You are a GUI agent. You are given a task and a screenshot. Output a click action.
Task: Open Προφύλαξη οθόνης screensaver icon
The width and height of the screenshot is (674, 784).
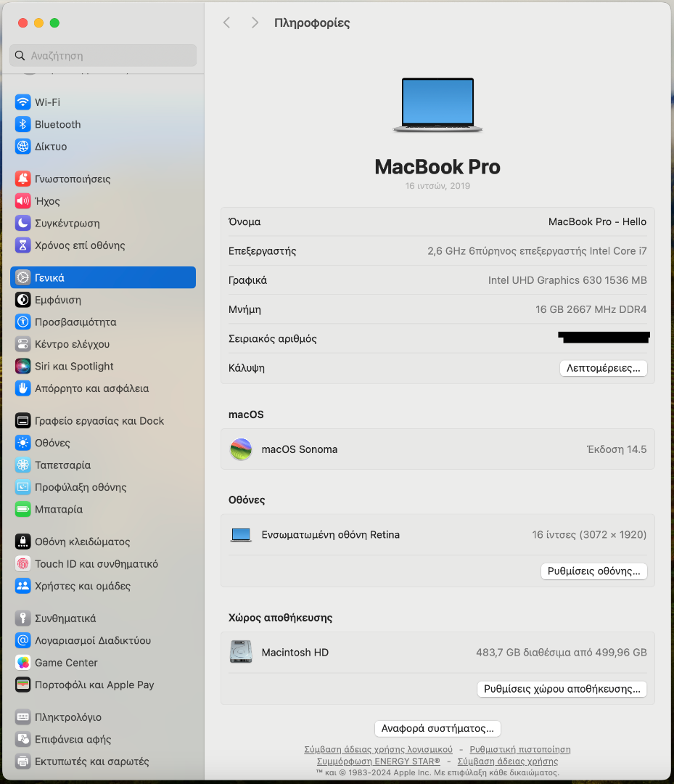pyautogui.click(x=22, y=487)
